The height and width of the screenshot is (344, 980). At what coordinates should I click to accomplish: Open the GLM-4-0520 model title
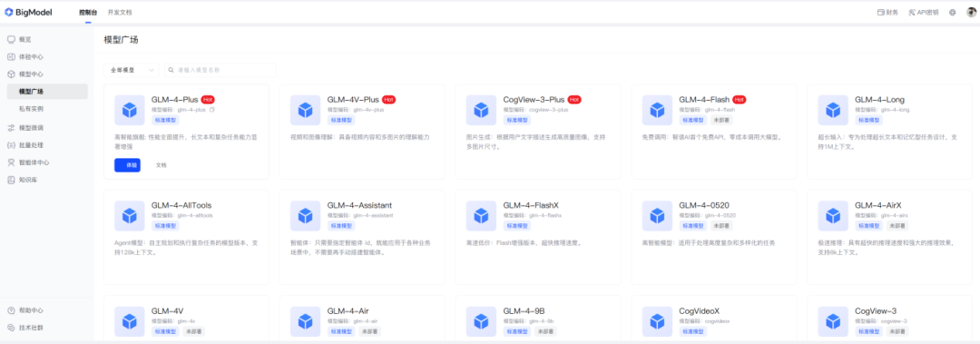[704, 205]
